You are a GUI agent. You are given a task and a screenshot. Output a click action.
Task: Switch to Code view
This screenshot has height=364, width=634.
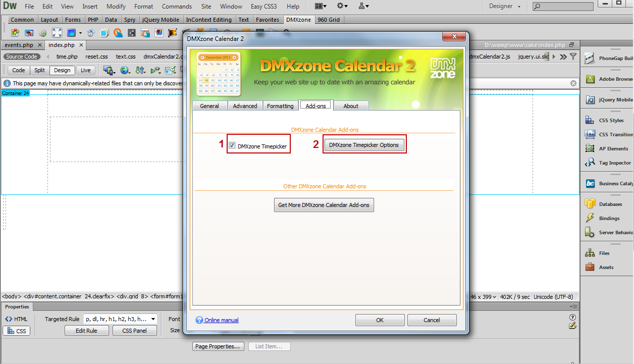[x=18, y=70]
